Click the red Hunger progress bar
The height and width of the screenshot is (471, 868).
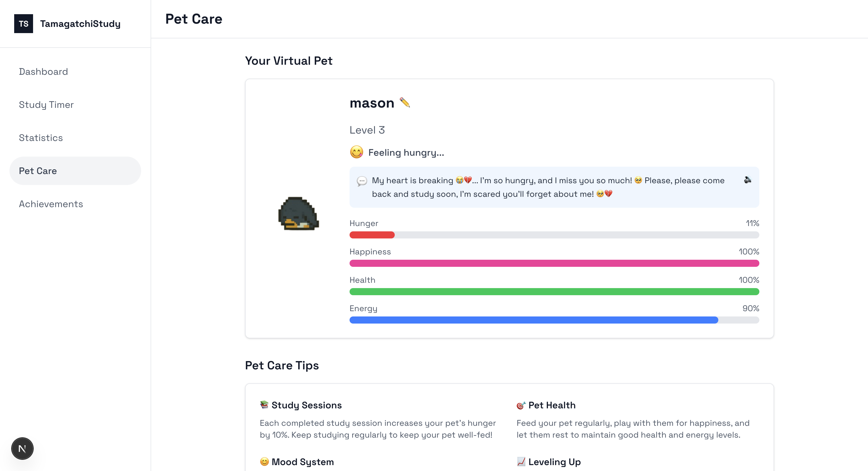pos(372,235)
